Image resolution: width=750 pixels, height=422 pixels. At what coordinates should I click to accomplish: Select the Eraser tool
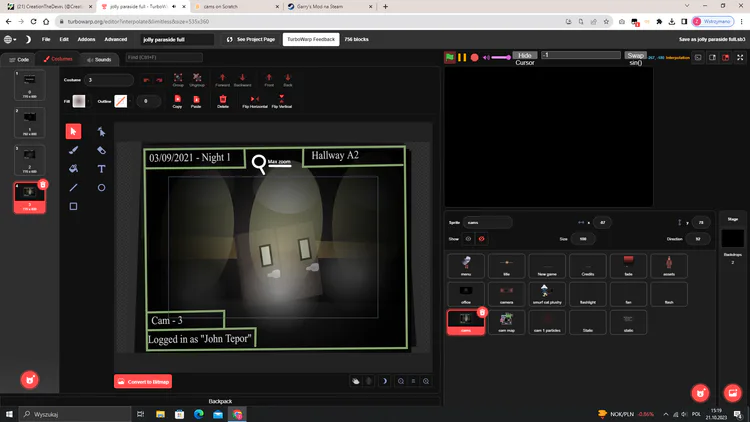(x=101, y=150)
